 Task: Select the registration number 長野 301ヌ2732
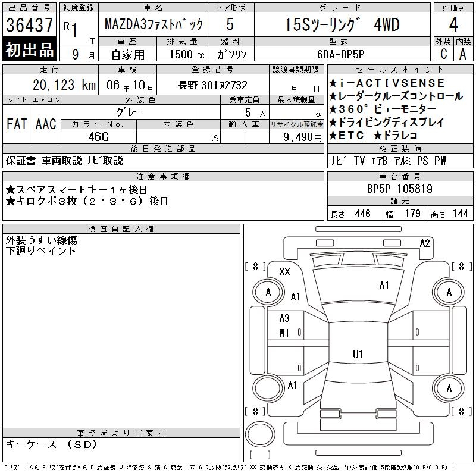(x=212, y=85)
